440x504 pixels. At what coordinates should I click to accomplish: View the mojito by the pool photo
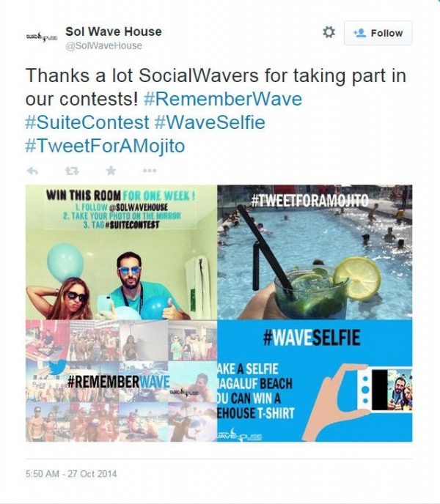315,252
